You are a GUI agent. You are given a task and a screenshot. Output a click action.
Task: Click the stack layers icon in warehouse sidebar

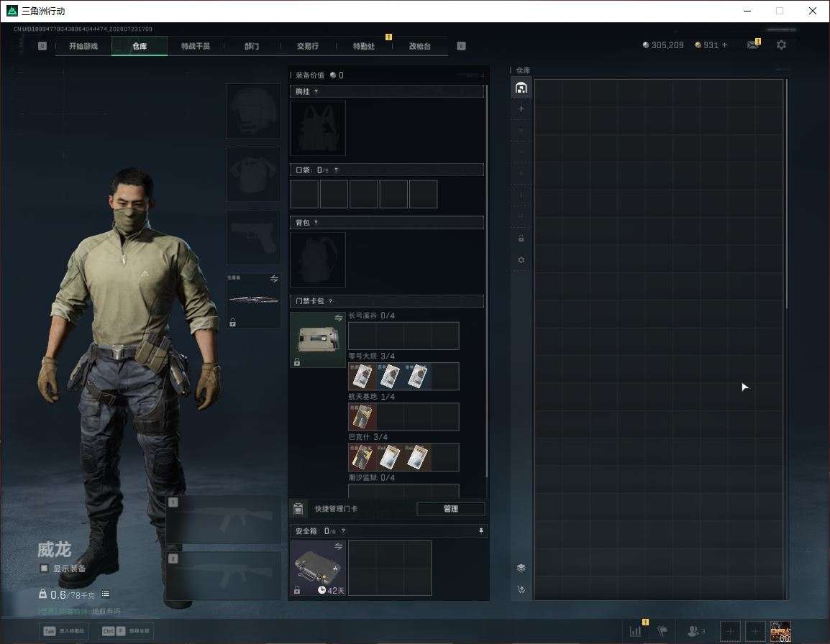521,568
